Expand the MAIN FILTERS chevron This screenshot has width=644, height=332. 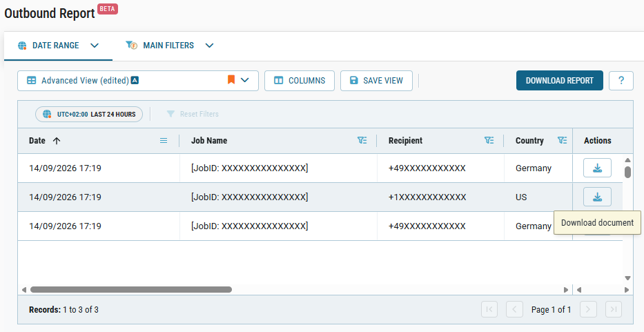coord(209,46)
